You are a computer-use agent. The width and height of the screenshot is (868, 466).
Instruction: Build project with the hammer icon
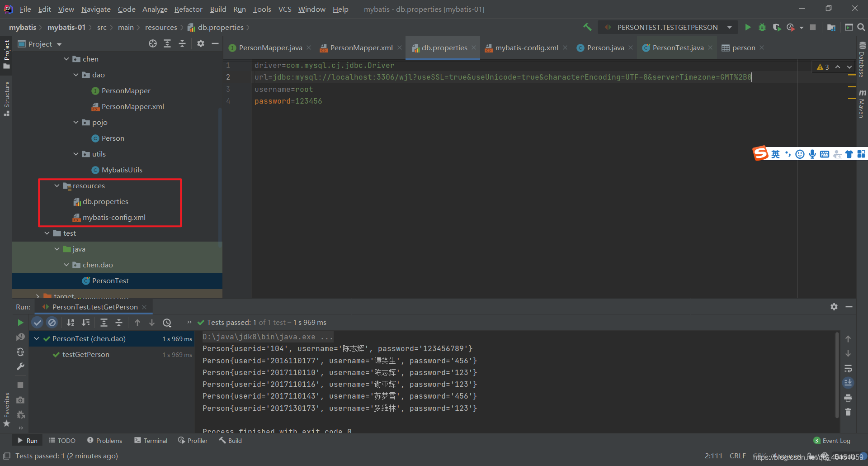[587, 27]
